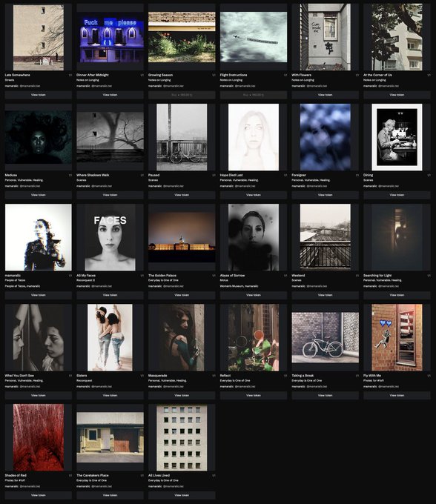
Task: Open the 'Hope Died Last' title link
Action: point(231,175)
